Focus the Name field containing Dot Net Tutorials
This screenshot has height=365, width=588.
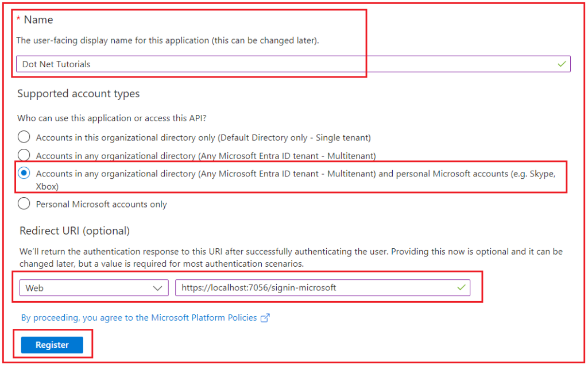[x=293, y=64]
